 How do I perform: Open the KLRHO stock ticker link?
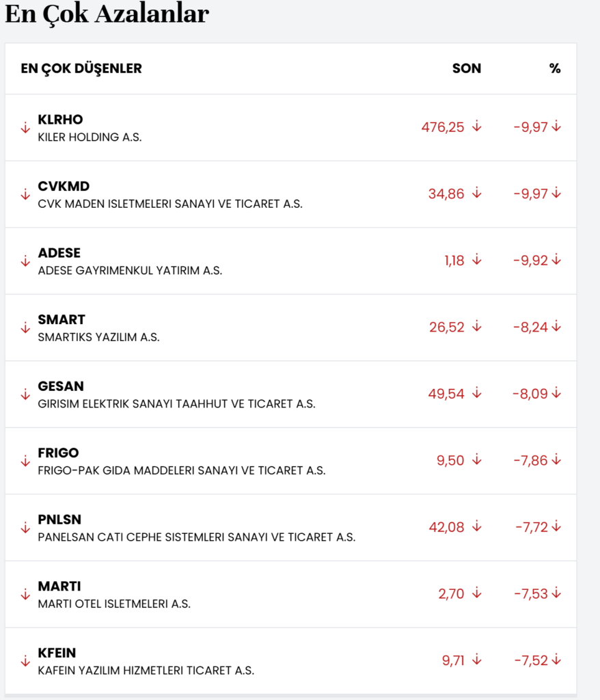click(60, 120)
